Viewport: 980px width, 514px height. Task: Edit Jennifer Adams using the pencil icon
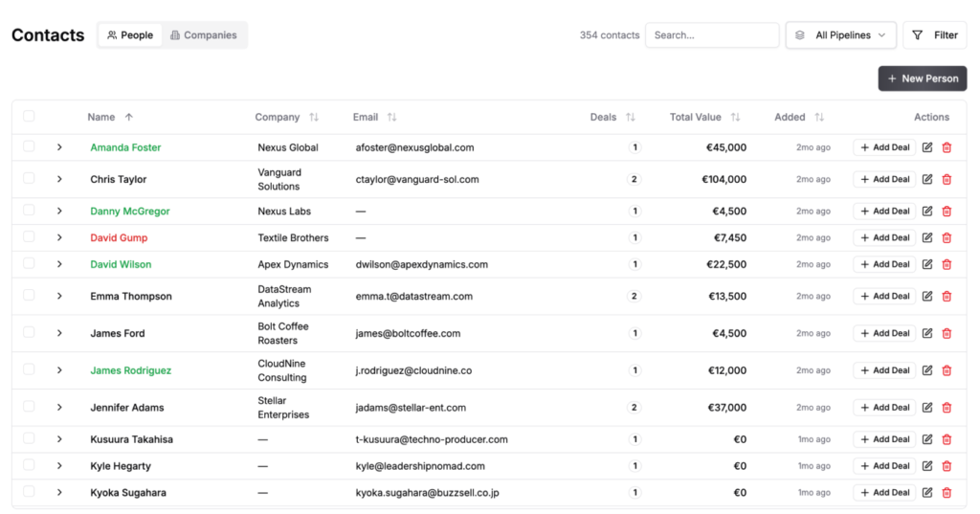click(x=927, y=408)
